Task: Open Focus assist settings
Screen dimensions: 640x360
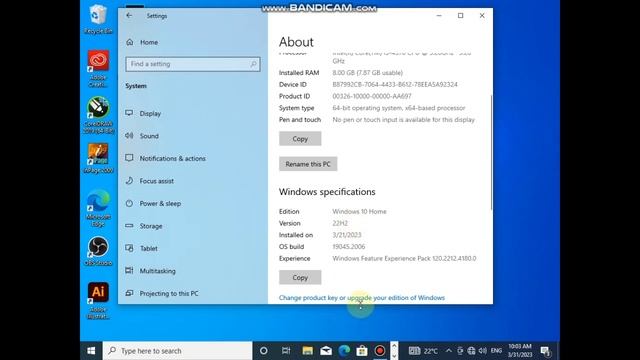Action: coord(157,181)
